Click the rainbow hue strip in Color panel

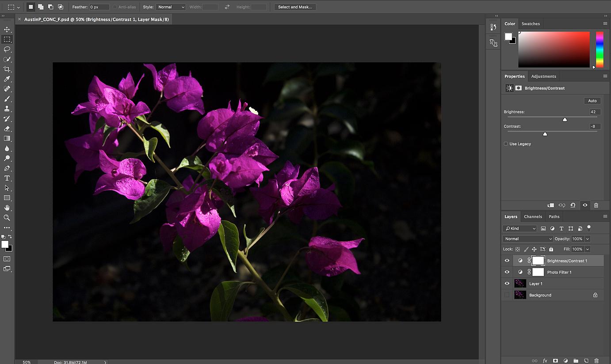[x=600, y=49]
